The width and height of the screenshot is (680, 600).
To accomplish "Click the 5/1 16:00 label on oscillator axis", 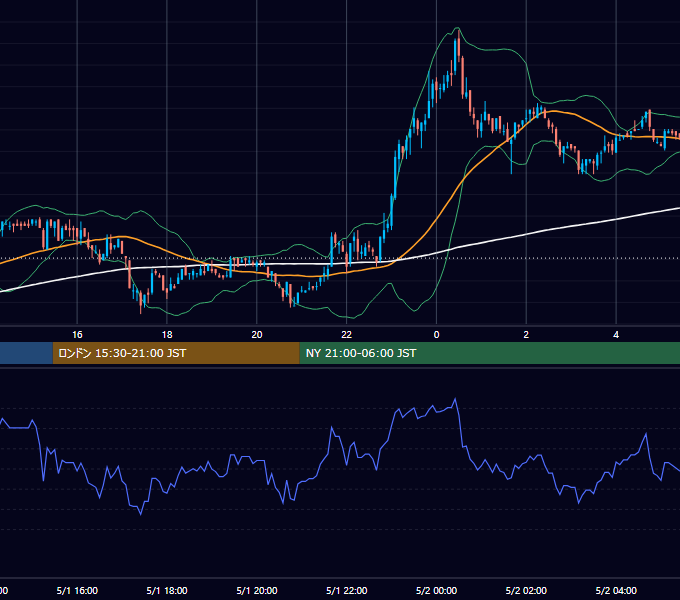I will tap(77, 590).
